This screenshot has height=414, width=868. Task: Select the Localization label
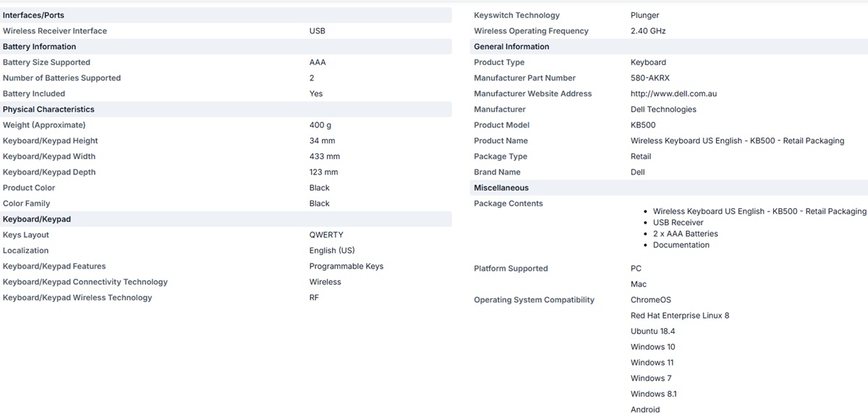click(25, 251)
